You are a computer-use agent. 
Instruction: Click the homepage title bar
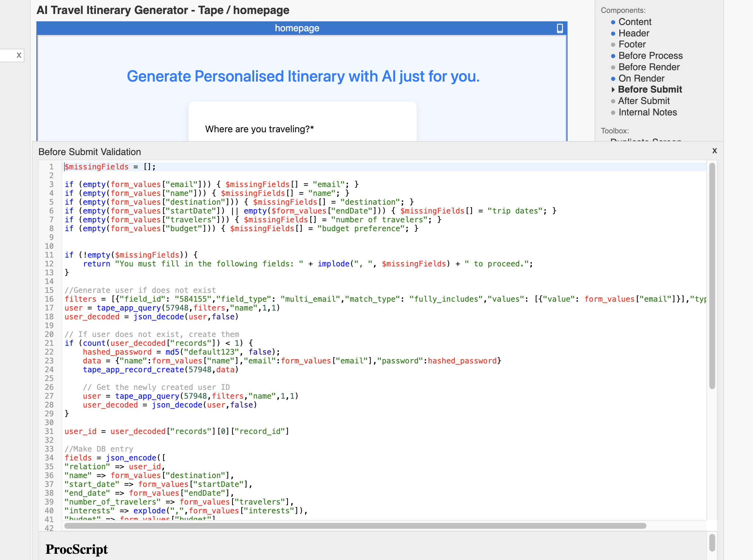pyautogui.click(x=297, y=28)
